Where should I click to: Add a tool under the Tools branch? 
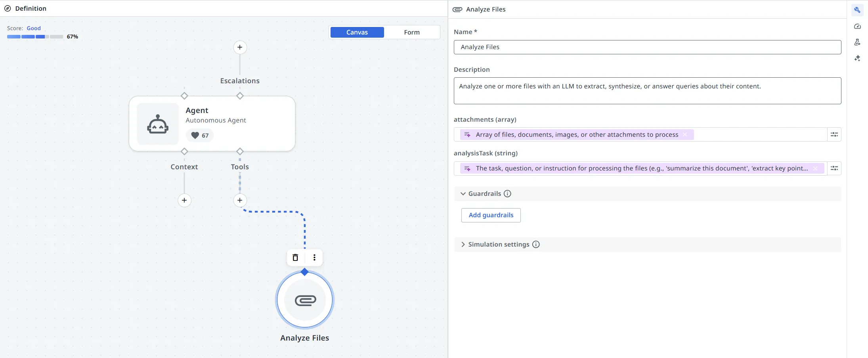pyautogui.click(x=240, y=200)
